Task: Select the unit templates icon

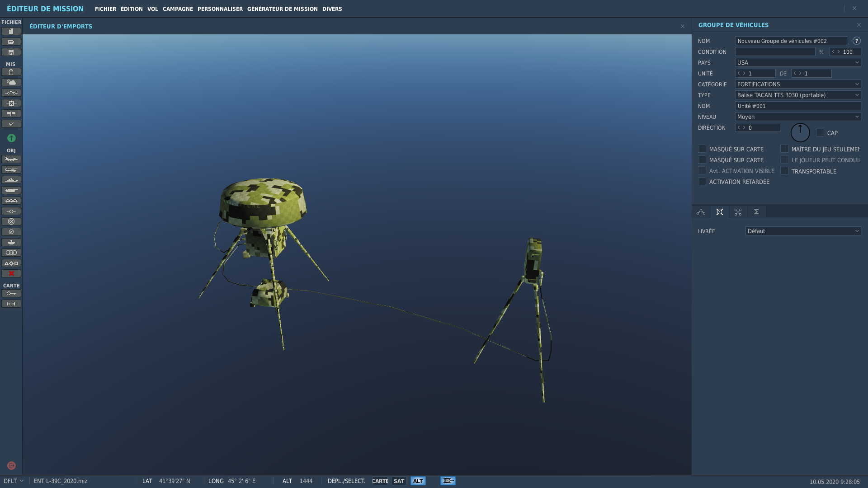Action: pos(11,242)
